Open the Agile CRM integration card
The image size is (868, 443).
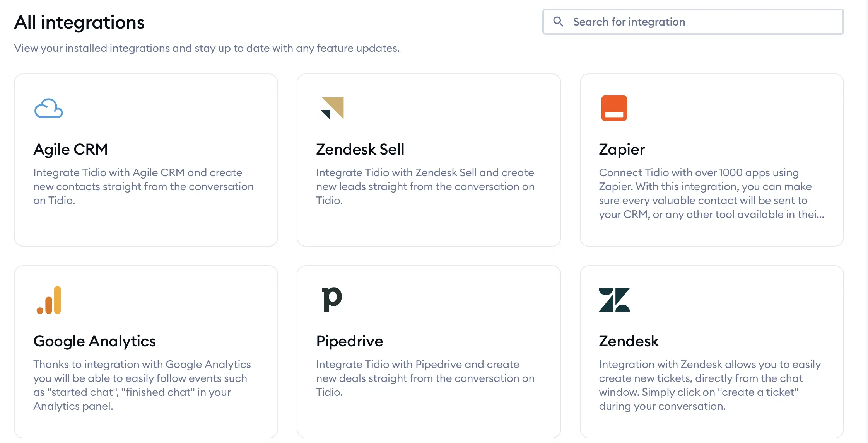[x=146, y=160]
